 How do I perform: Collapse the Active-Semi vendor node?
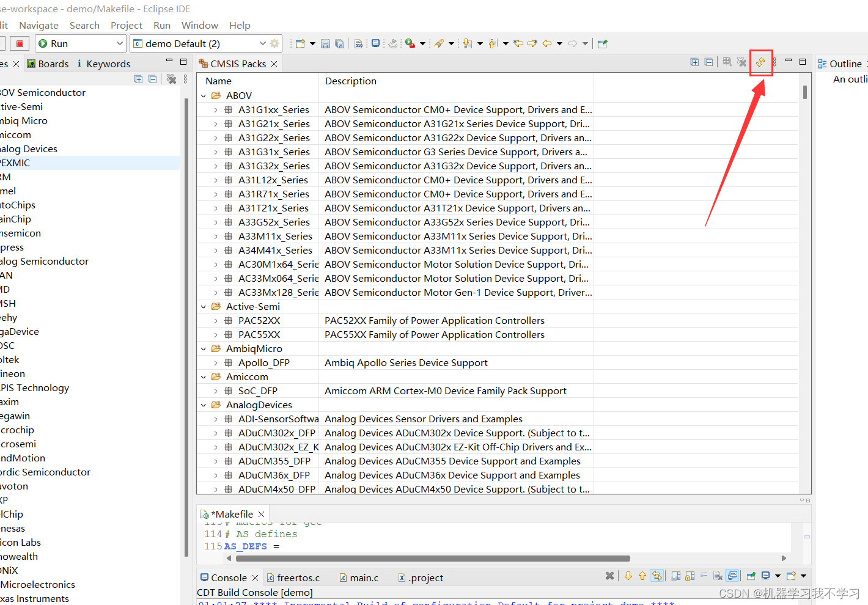click(204, 307)
